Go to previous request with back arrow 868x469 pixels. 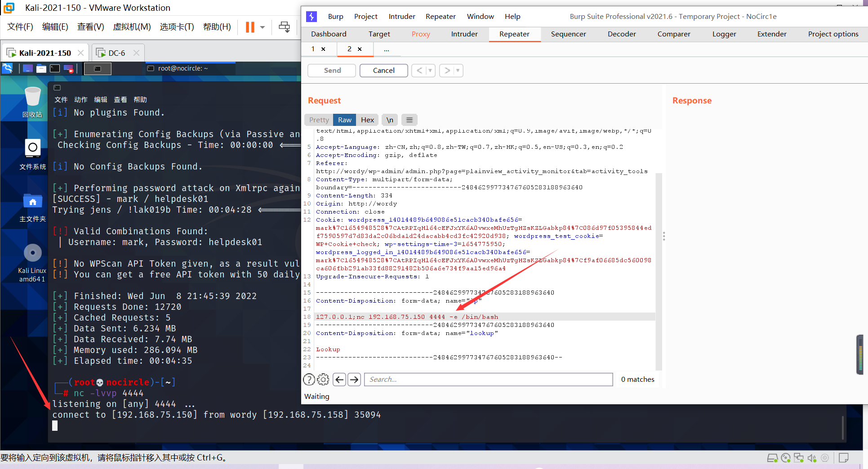point(419,71)
